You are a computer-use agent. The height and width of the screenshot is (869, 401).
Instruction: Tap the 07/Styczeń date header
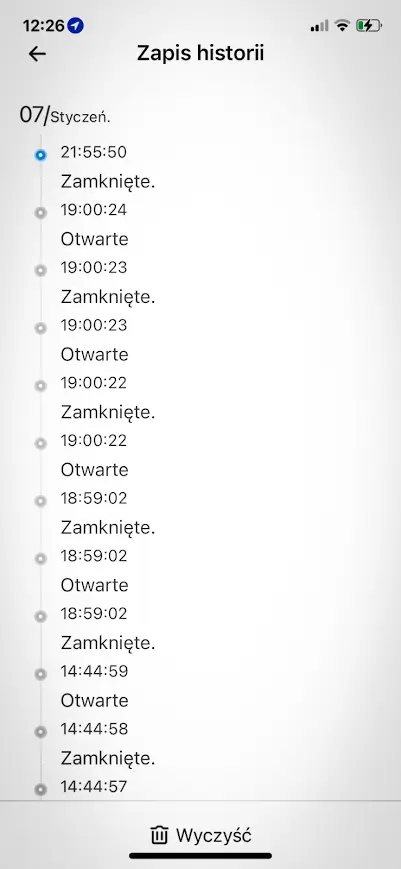(x=65, y=115)
